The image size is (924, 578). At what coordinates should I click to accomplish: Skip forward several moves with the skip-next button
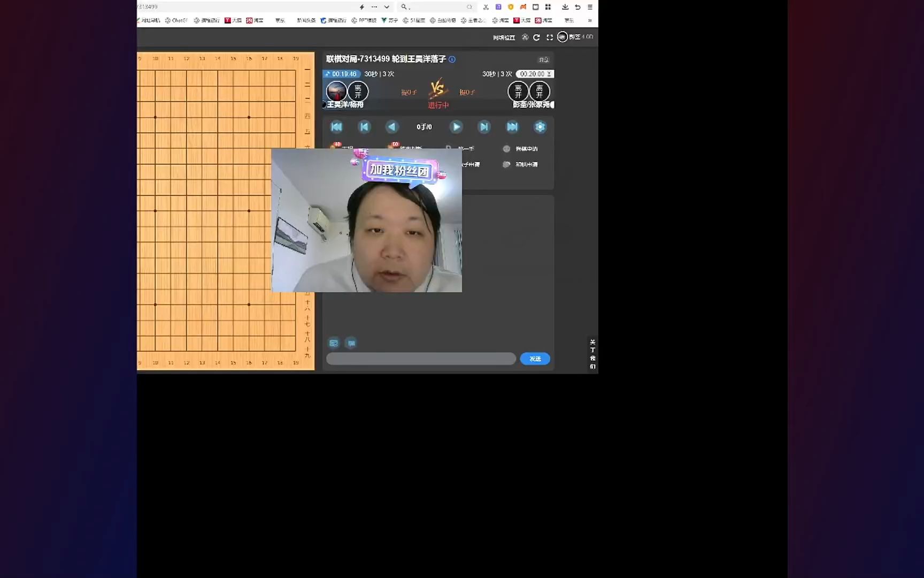click(484, 127)
